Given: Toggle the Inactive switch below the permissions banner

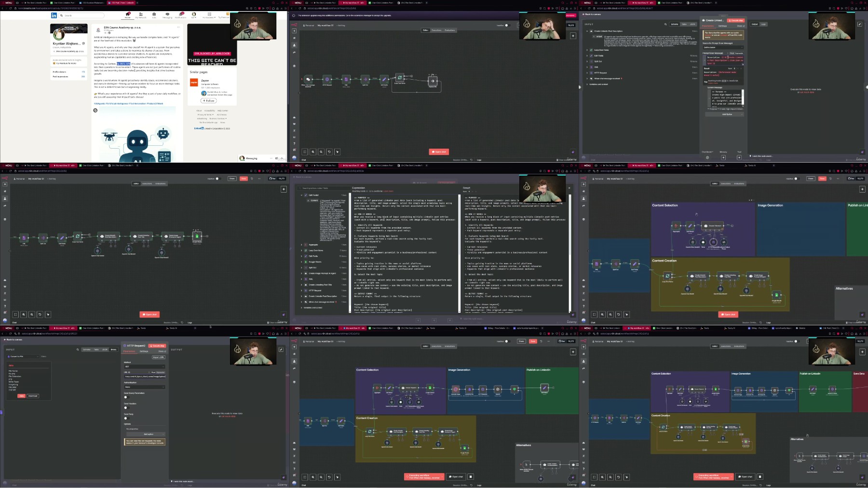Looking at the screenshot, I should (x=508, y=25).
